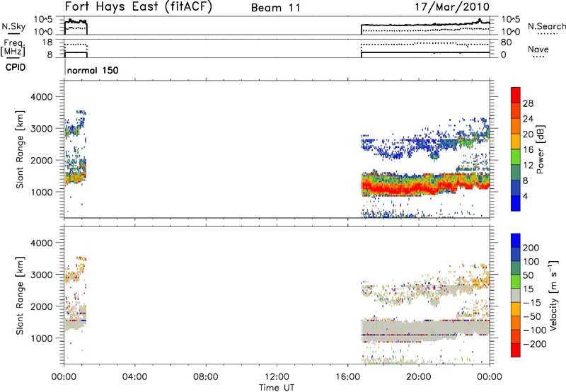Click the 'Power [dB]' color bar label

click(540, 149)
